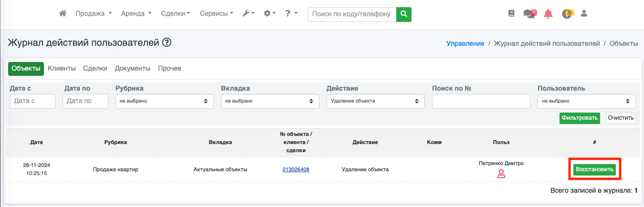Open the book documentation icon
This screenshot has height=207, width=644.
coord(511,14)
